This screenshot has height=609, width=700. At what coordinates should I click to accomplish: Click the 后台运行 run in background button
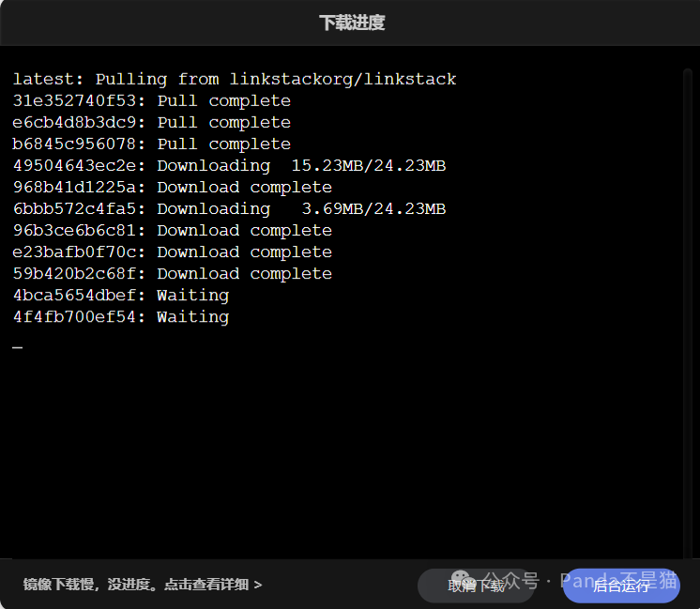pos(621,586)
